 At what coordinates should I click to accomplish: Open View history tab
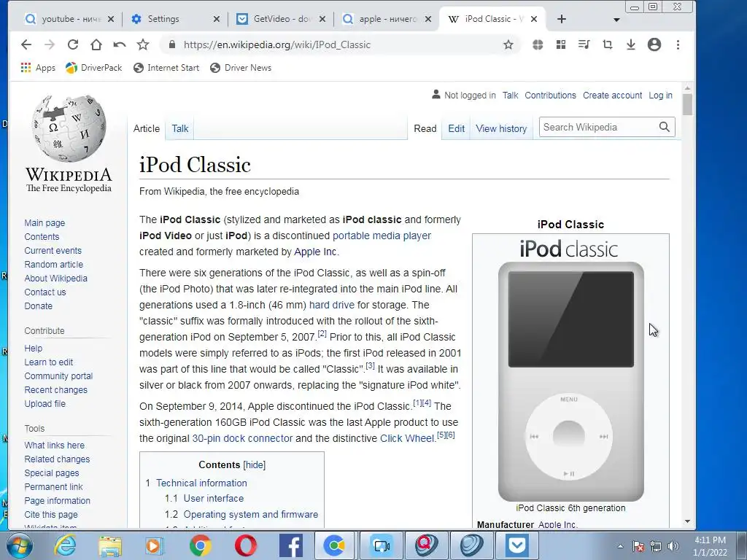501,128
